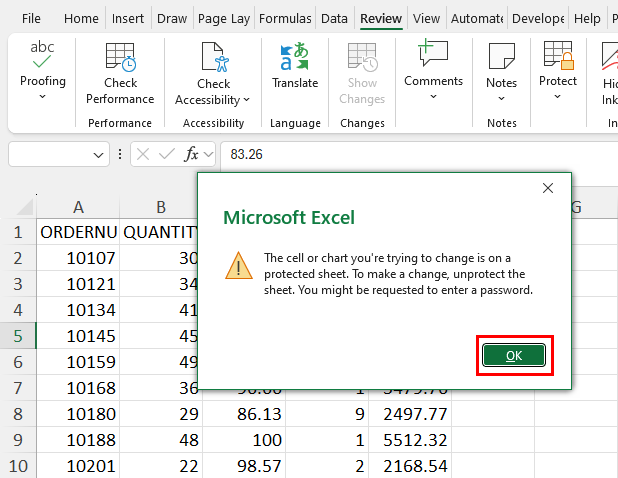Select cell containing 10159

78,362
